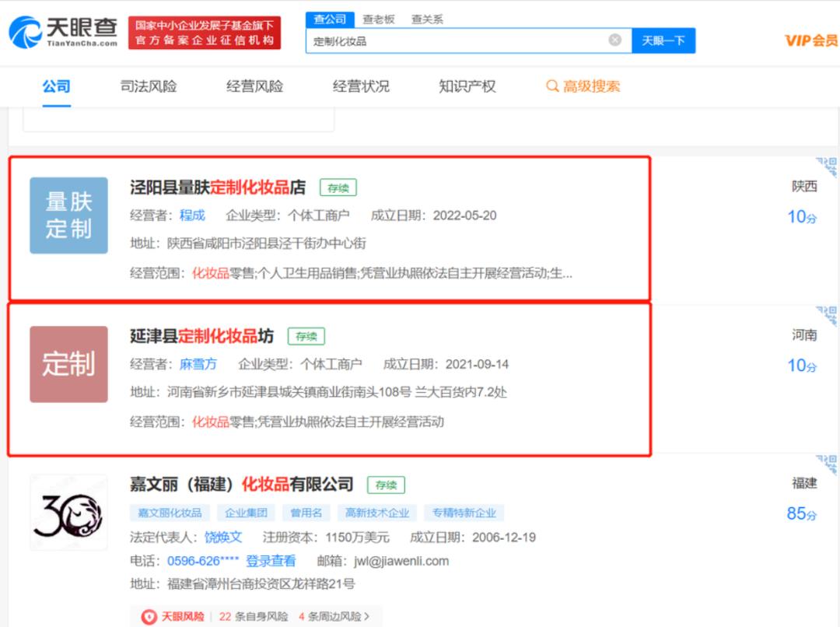
Task: Click 存续 status tag of 泾阳县量肤定制化妆品店
Action: point(338,187)
